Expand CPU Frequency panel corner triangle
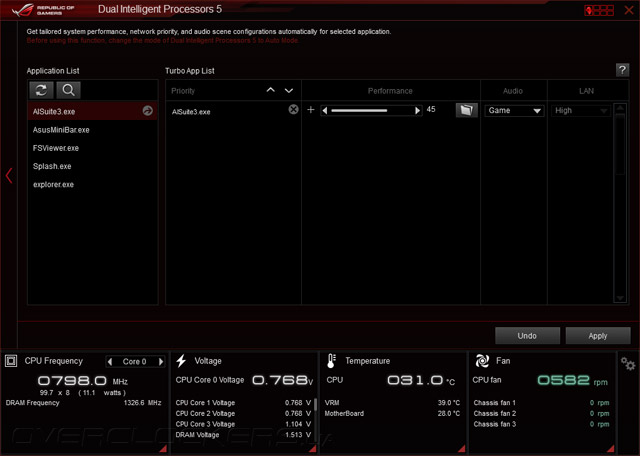The image size is (640, 456). tap(163, 449)
